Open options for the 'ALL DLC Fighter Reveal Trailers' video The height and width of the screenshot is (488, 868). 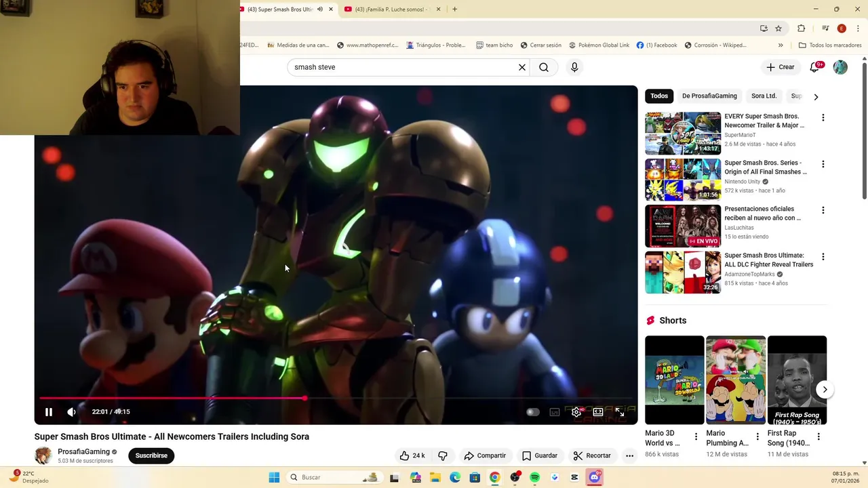823,257
